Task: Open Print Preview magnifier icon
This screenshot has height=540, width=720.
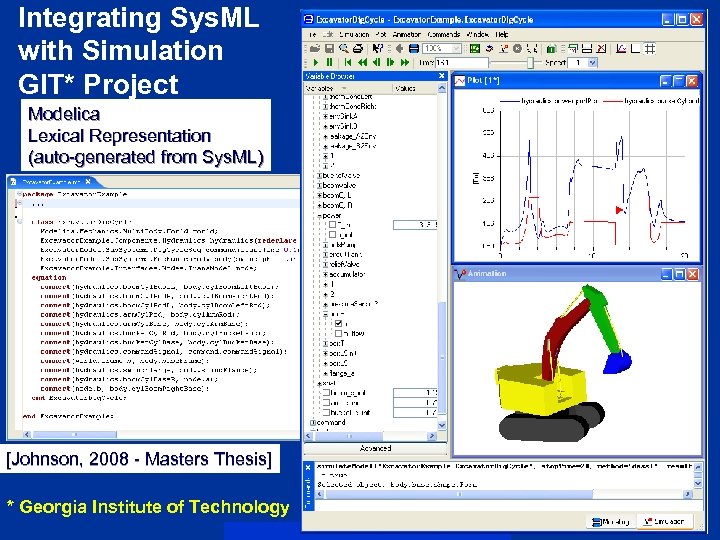Action: click(x=343, y=48)
